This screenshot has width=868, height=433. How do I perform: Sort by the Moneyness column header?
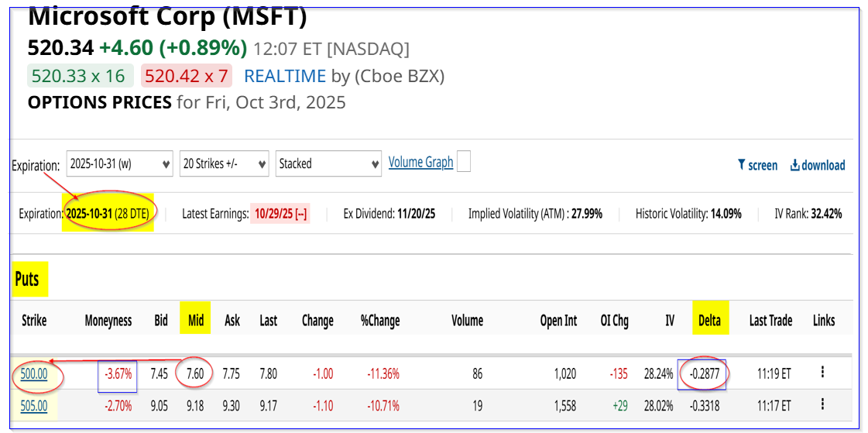pyautogui.click(x=108, y=320)
